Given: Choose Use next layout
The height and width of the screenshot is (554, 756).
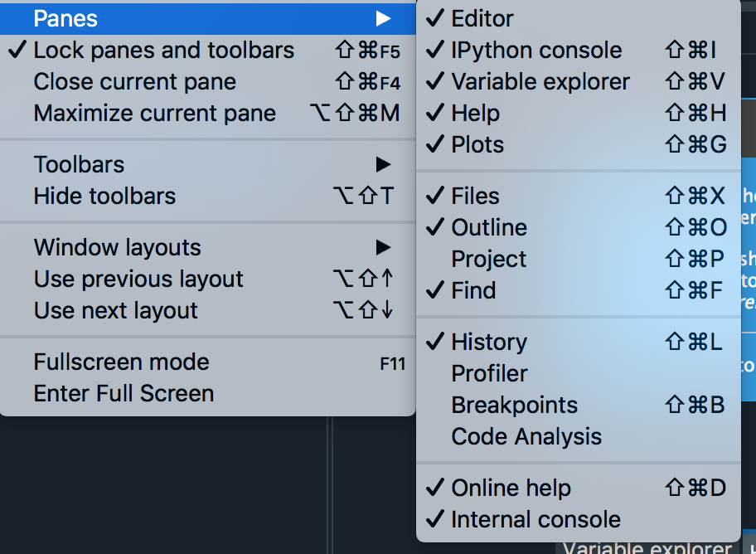Looking at the screenshot, I should pyautogui.click(x=115, y=310).
